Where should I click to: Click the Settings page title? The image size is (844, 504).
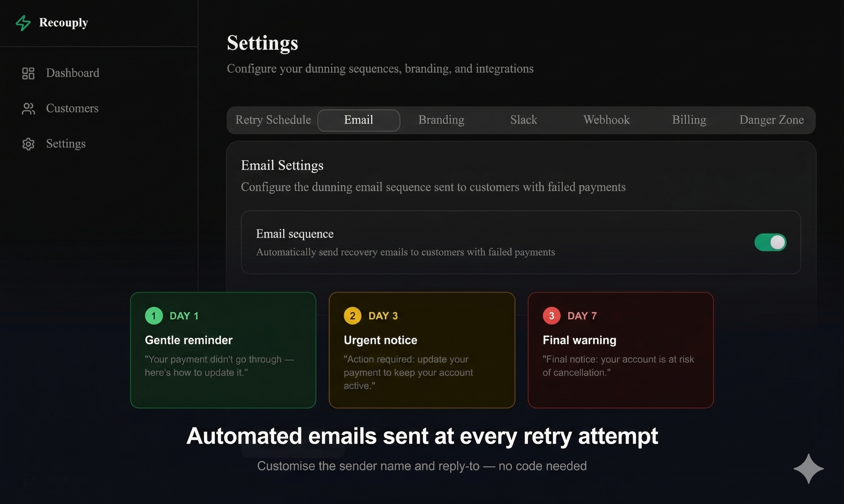coord(262,43)
